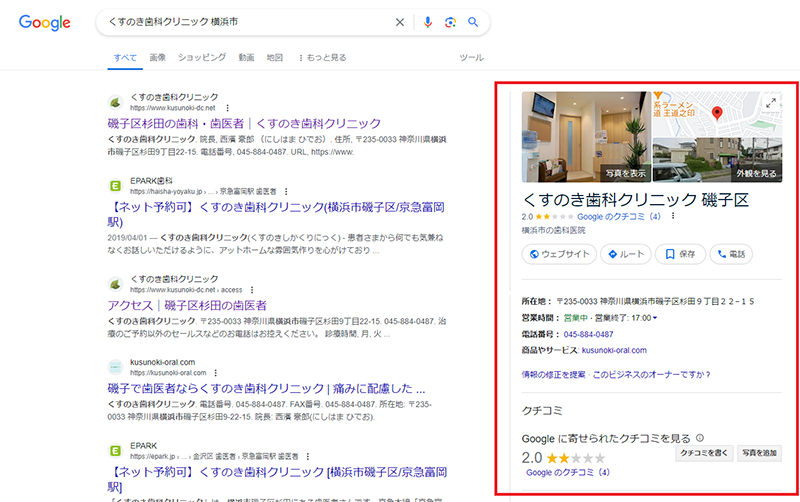Open kusunoki-oral.com link in 商品やサービス
This screenshot has width=800, height=502.
(614, 350)
